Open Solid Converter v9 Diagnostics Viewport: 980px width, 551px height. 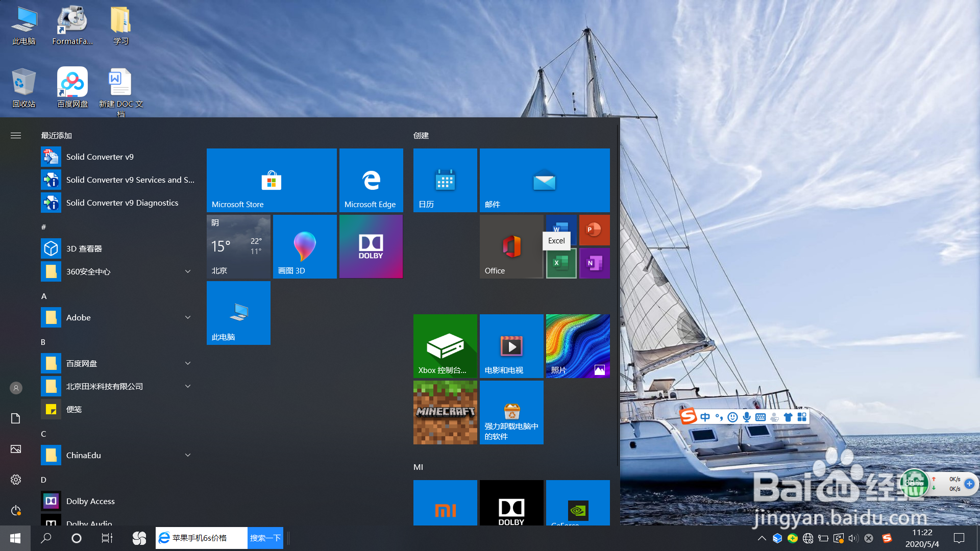(x=117, y=203)
